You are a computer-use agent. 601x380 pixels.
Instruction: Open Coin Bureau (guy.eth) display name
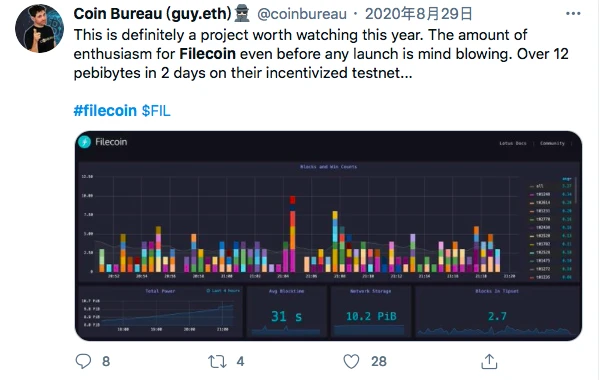[x=153, y=14]
